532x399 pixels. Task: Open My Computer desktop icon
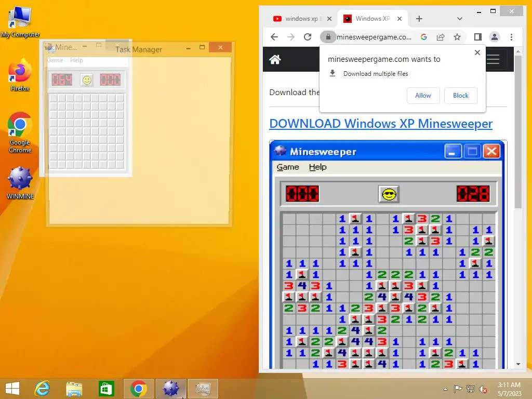(20, 21)
